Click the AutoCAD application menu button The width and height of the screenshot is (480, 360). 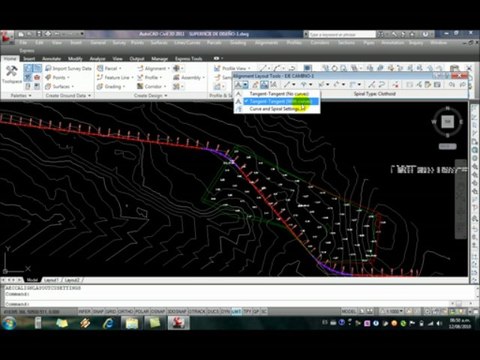coord(7,37)
